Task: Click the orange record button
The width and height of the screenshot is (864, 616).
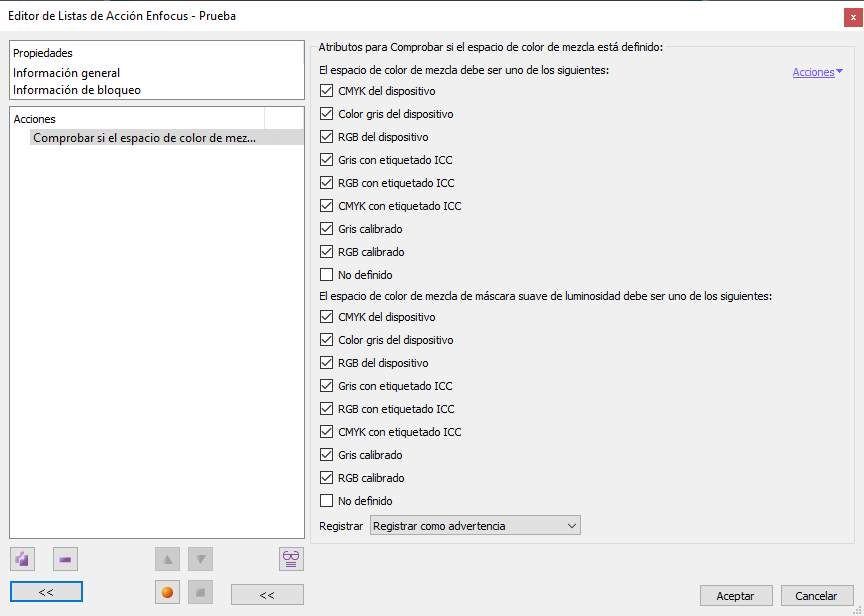Action: [168, 592]
